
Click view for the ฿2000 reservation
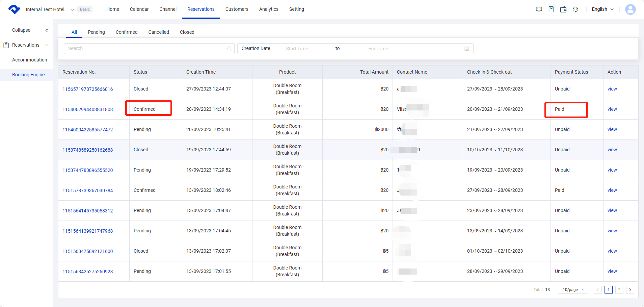pyautogui.click(x=612, y=129)
